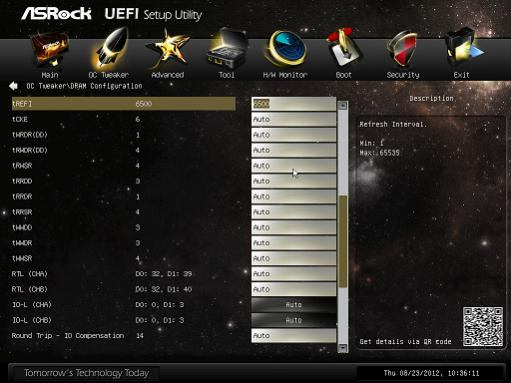
Task: Select the RTL (CHA) label
Action: coord(30,274)
